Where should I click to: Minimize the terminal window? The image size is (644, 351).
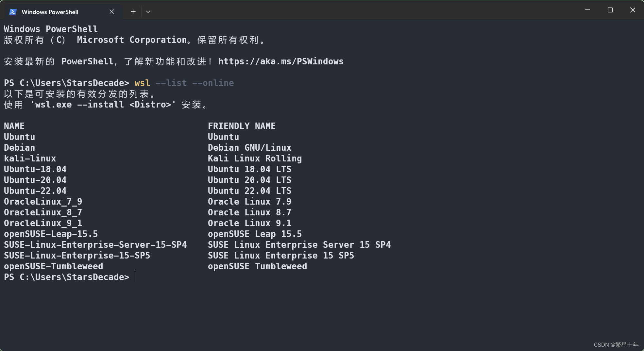[x=587, y=10]
